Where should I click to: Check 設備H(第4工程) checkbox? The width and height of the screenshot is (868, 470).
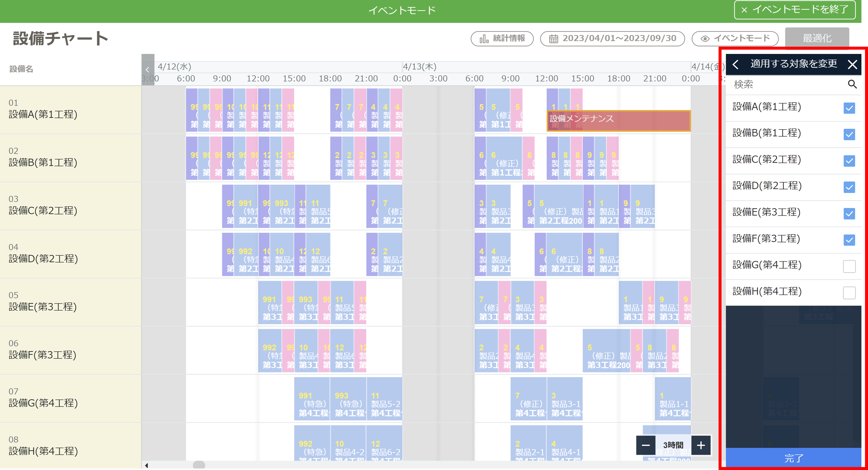[849, 293]
